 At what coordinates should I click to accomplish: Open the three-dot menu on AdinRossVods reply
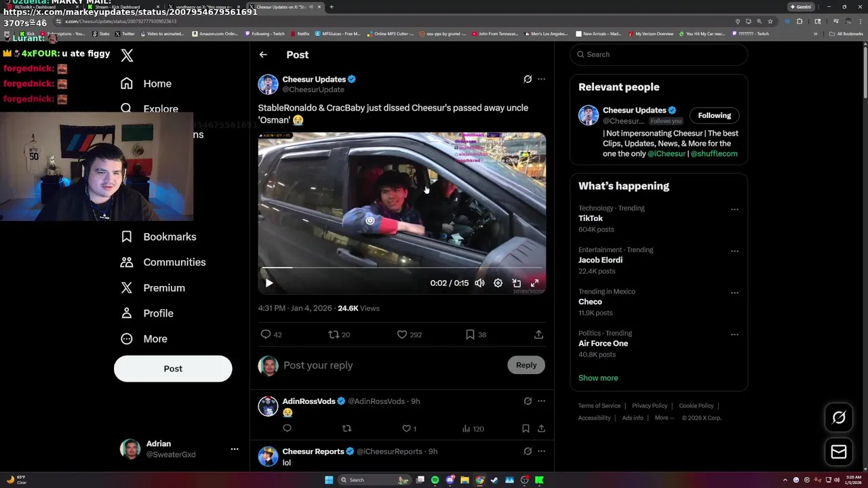coord(541,401)
